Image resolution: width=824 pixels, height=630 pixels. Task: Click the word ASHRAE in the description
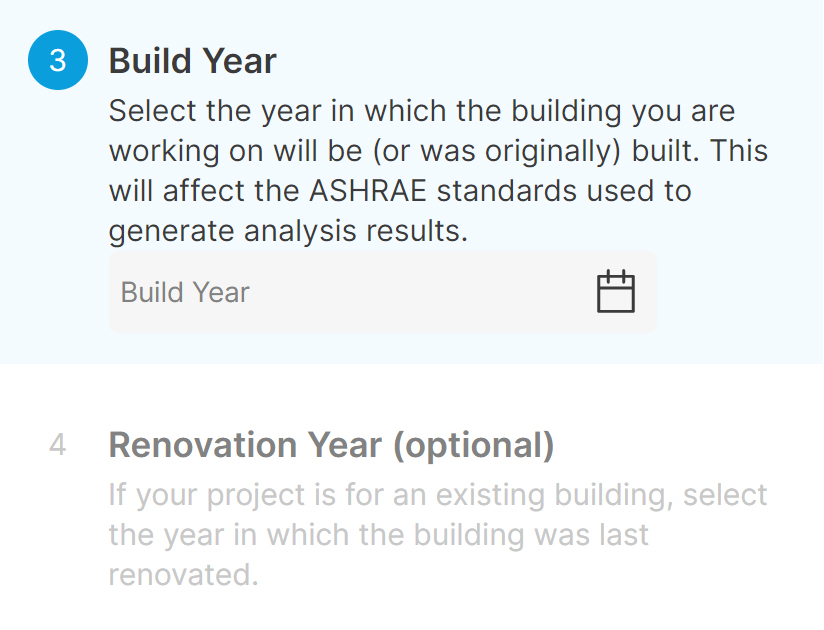[x=367, y=190]
